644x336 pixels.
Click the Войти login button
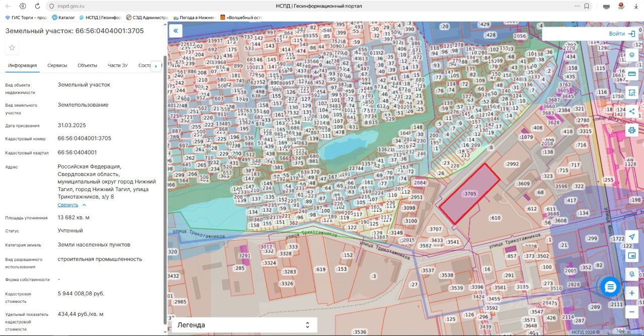pyautogui.click(x=622, y=34)
